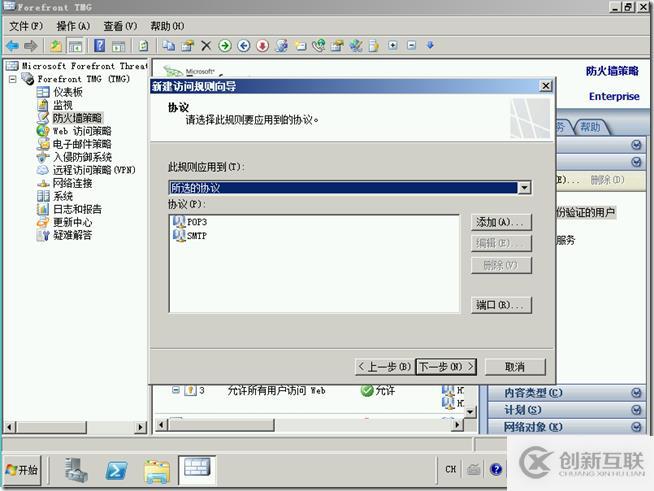Click the green right-arrow circle icon
Screen dimensions: 654x491
point(225,45)
